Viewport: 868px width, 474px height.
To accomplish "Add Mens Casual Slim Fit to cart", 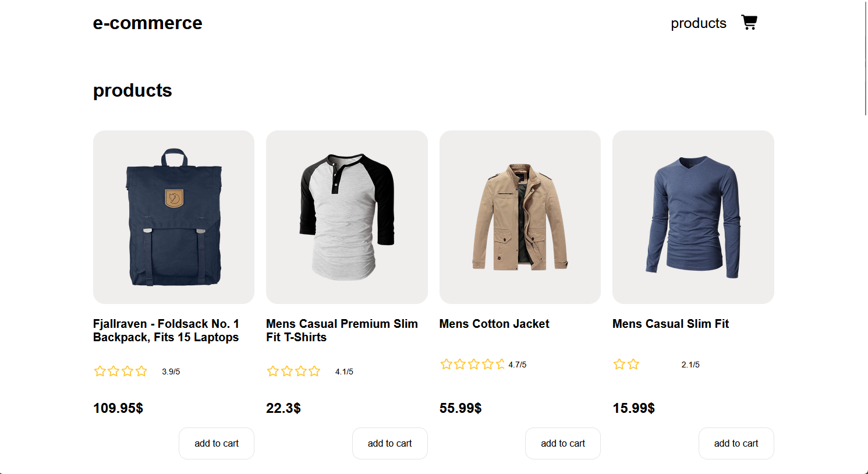I will click(x=736, y=443).
